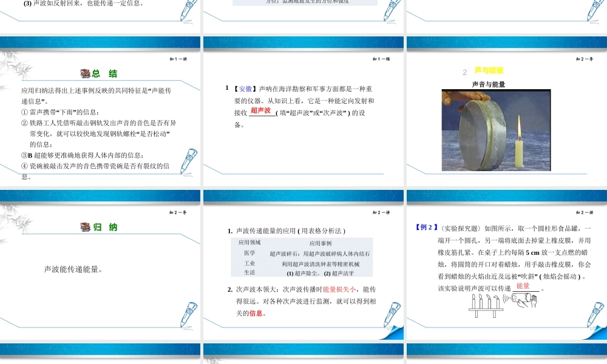Click the line '④ 瓷碗被敲击发声的音色…'

coord(95,171)
